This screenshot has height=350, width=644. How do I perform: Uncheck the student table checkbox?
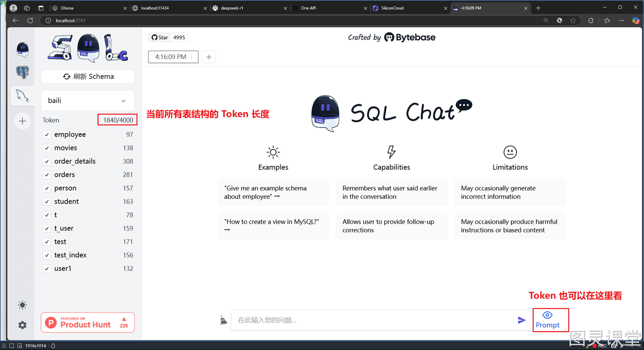click(47, 202)
